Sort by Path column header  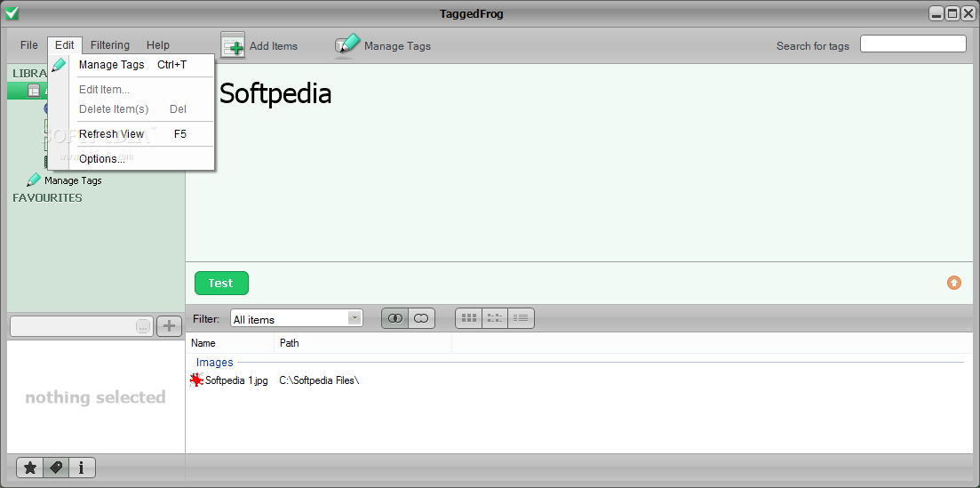363,343
